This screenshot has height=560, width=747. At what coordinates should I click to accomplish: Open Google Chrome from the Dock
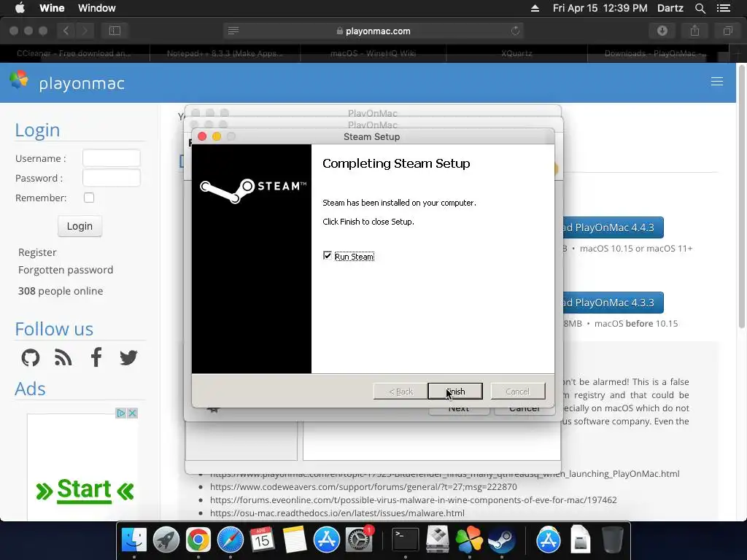click(198, 540)
